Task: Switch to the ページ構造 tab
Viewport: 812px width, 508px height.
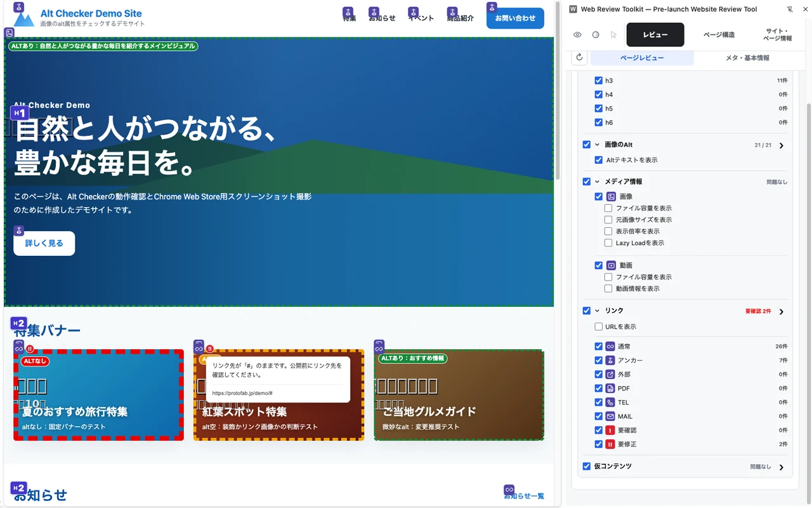Action: point(719,35)
